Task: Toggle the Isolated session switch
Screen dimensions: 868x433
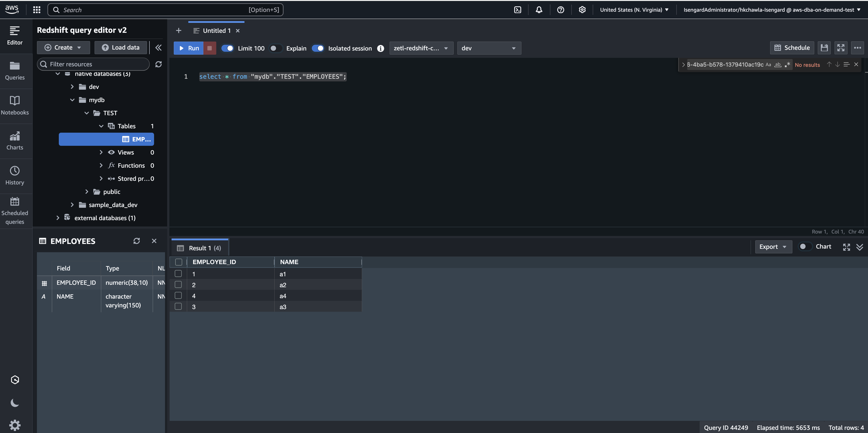Action: [x=318, y=48]
